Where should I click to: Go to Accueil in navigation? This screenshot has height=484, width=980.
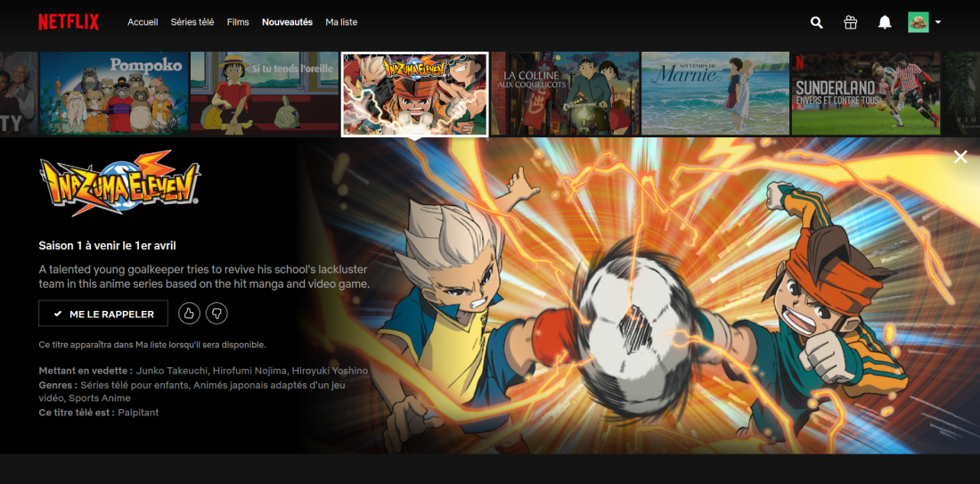tap(143, 22)
